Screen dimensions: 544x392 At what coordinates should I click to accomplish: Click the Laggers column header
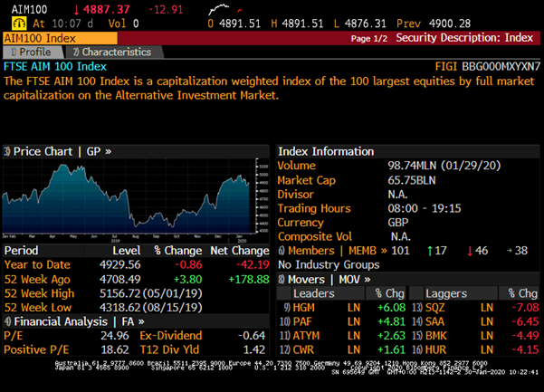pos(446,293)
